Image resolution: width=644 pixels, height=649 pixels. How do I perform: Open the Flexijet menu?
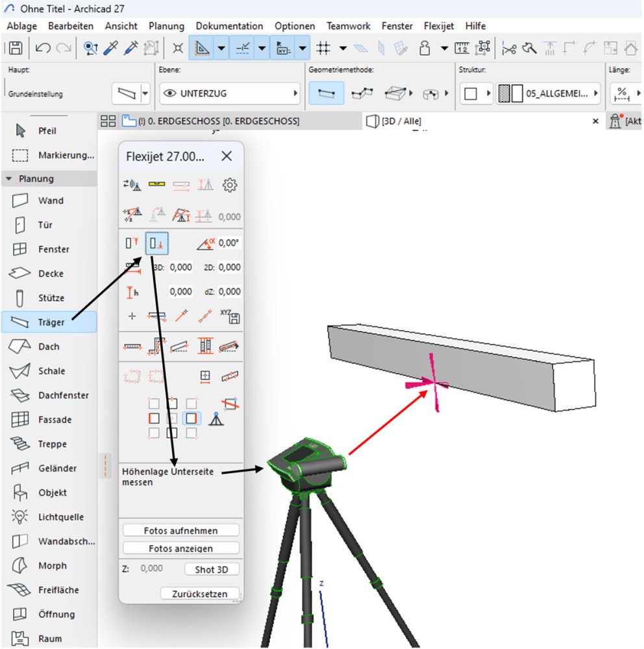(x=439, y=26)
